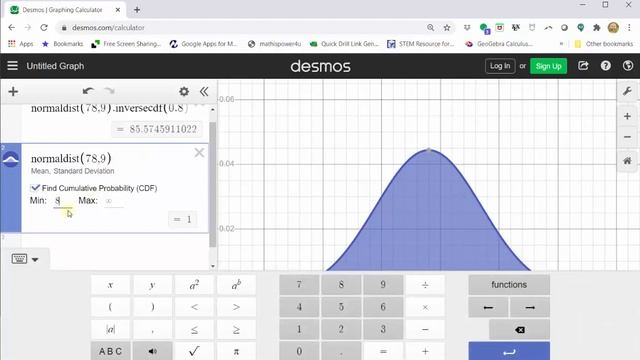Click the inversecdf result 85.5745911022
The width and height of the screenshot is (640, 360).
click(x=157, y=129)
